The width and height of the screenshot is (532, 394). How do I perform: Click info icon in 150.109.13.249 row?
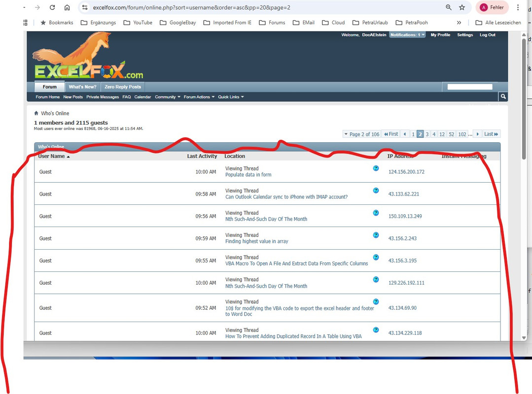click(376, 213)
